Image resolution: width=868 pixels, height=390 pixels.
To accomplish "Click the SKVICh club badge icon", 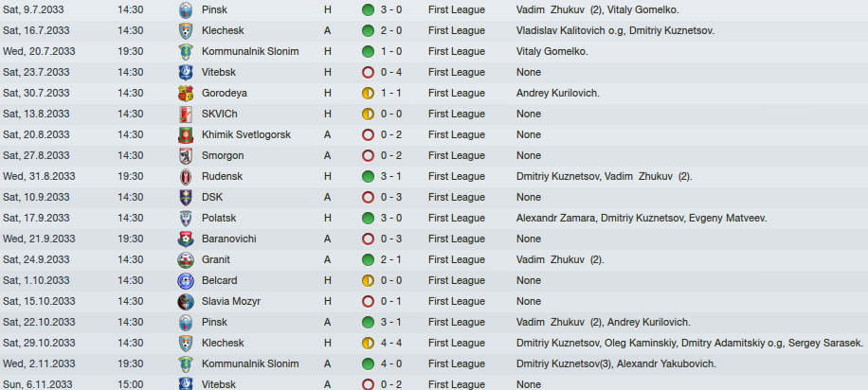I will pos(186,114).
